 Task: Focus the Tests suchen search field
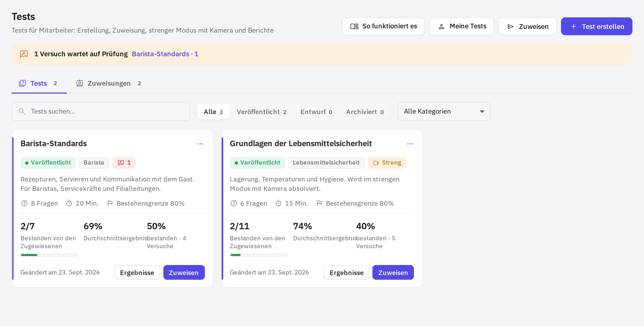(x=101, y=111)
